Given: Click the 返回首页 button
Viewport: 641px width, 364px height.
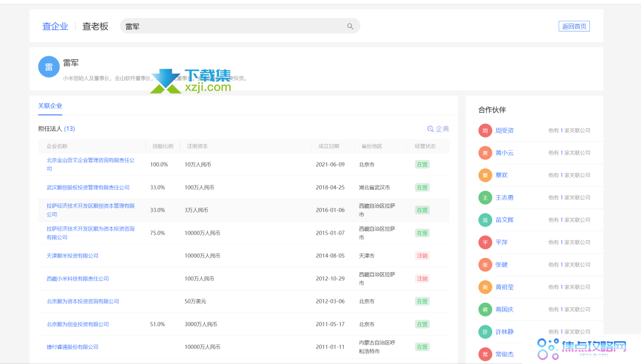Looking at the screenshot, I should [574, 26].
